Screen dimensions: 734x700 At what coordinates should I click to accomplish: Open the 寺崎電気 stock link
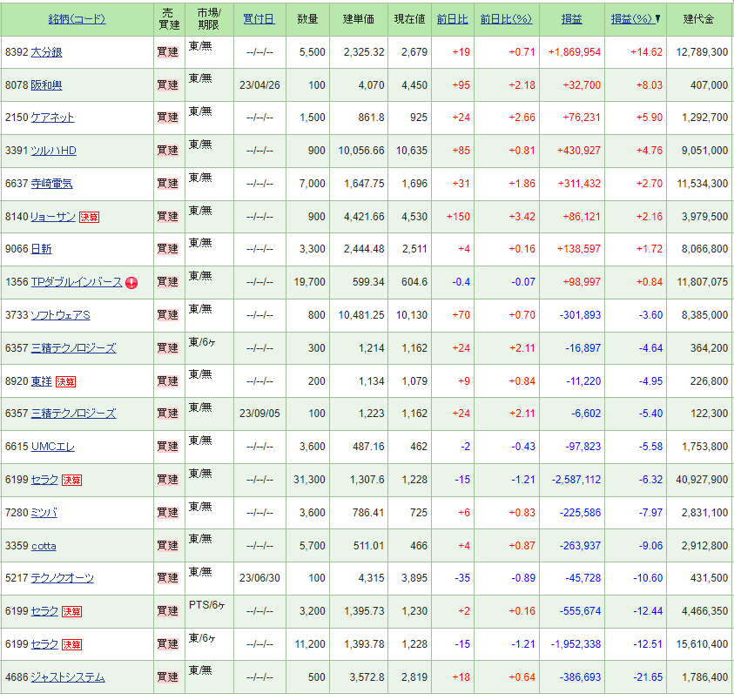(x=51, y=184)
